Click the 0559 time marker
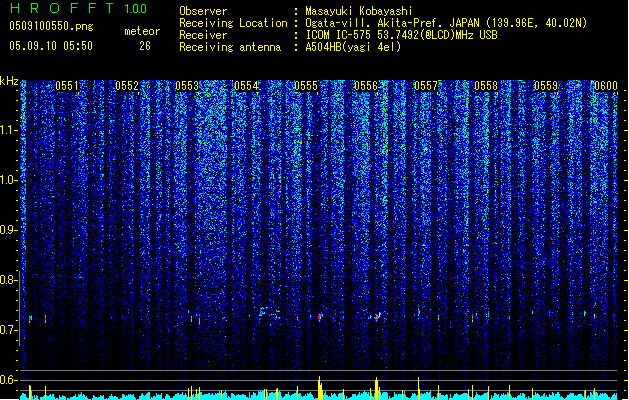The height and width of the screenshot is (400, 629). (x=546, y=86)
